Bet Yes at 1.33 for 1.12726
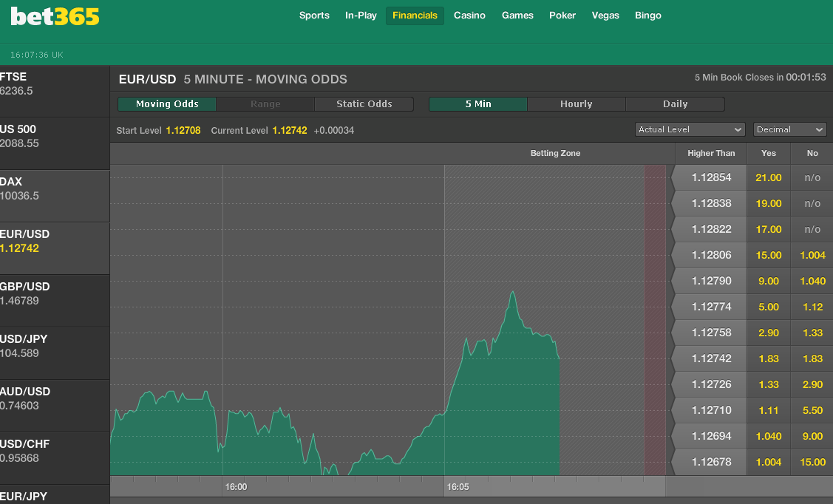 click(x=768, y=384)
